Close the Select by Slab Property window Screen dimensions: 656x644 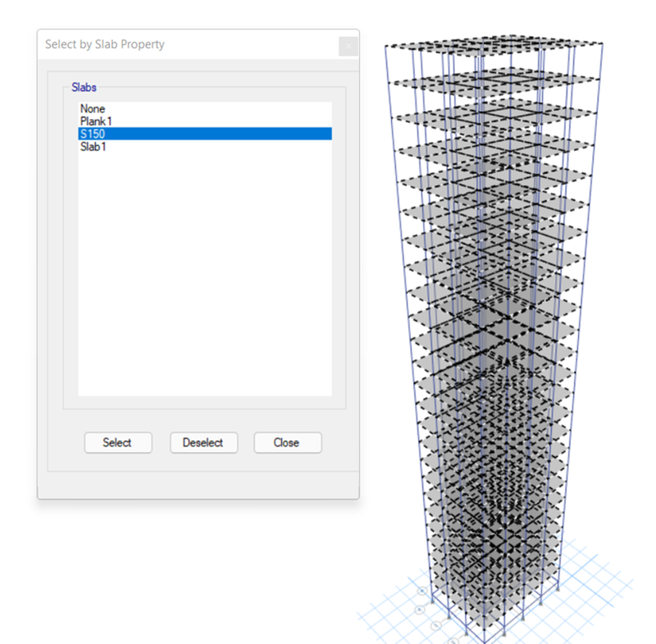click(x=348, y=46)
